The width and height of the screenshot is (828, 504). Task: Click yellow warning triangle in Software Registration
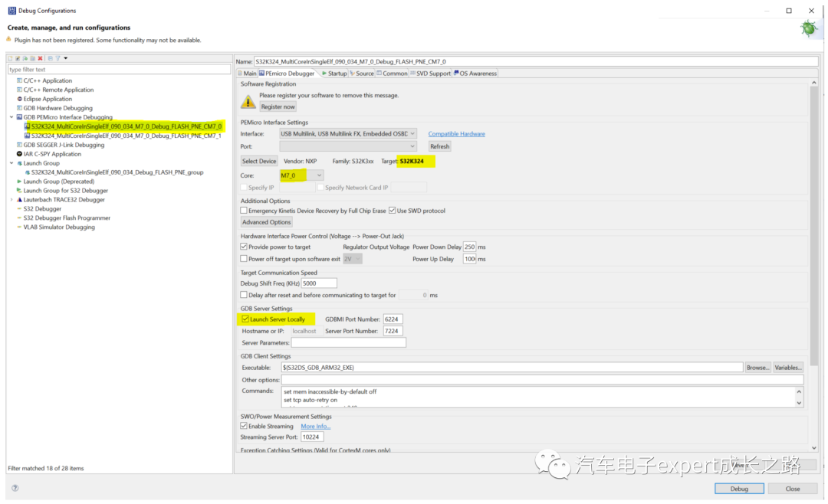(248, 101)
